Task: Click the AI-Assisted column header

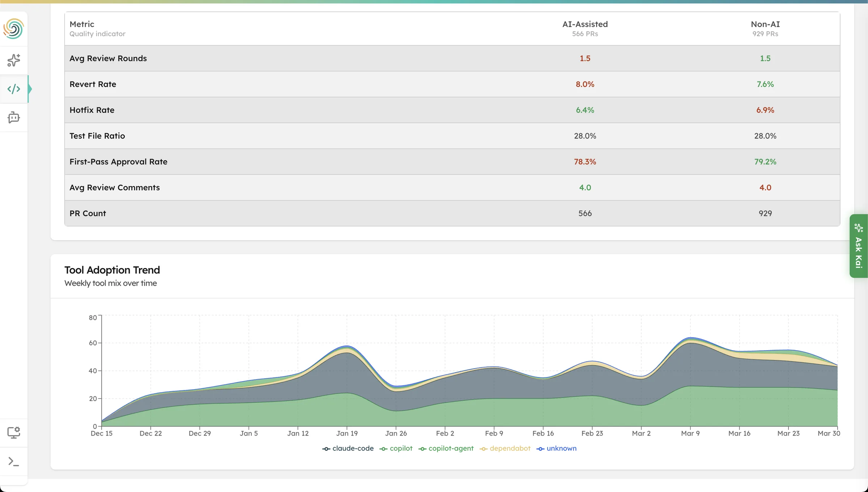Action: [x=584, y=24]
